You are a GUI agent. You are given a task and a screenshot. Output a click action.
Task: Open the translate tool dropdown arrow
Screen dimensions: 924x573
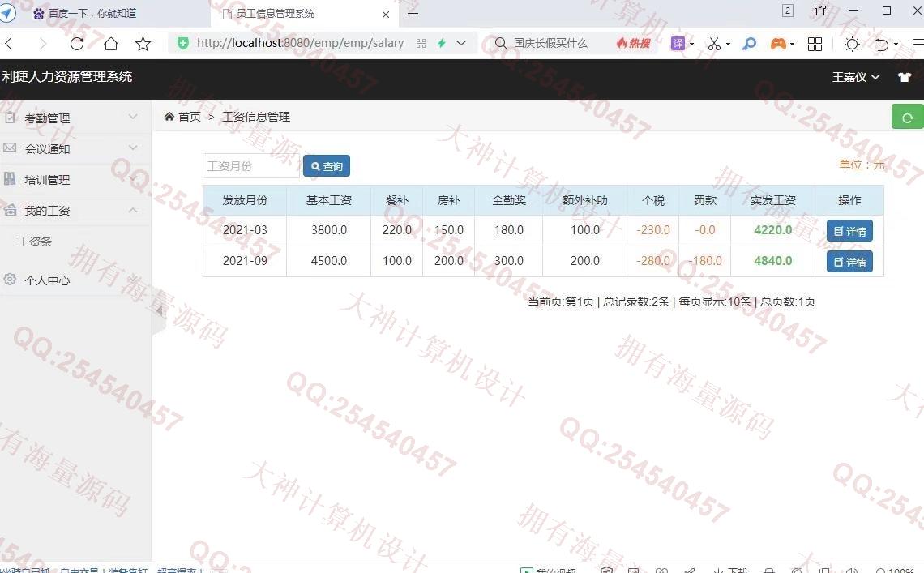click(x=692, y=44)
